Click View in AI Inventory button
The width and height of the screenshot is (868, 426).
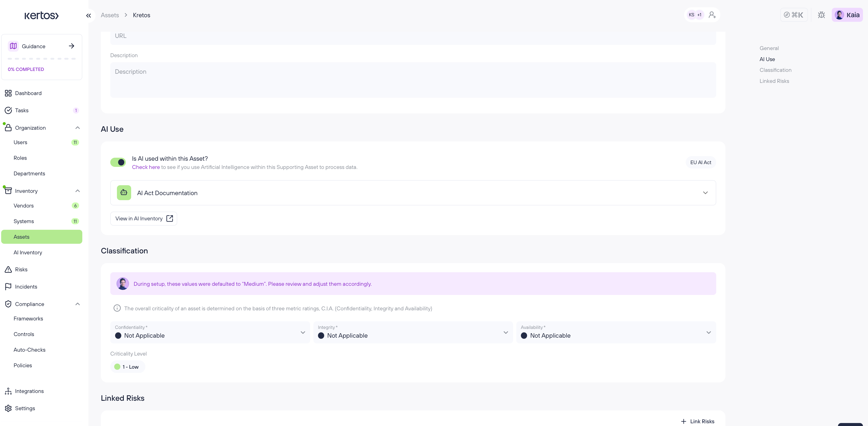pos(144,219)
